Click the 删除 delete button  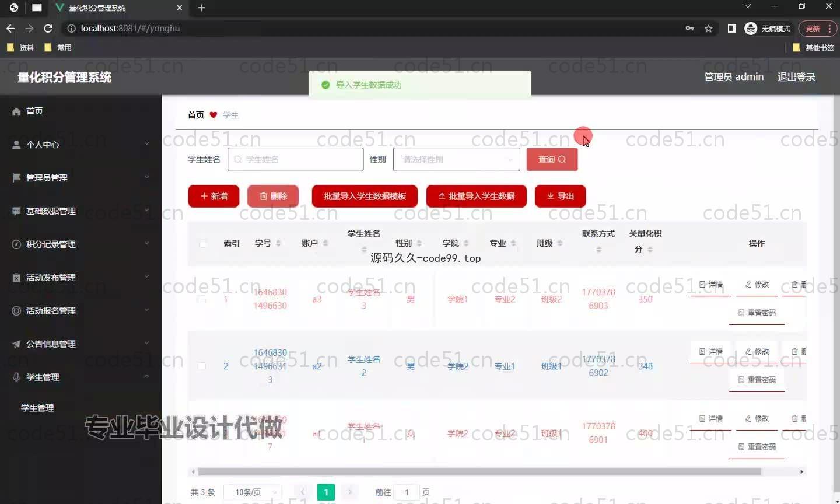coord(272,196)
